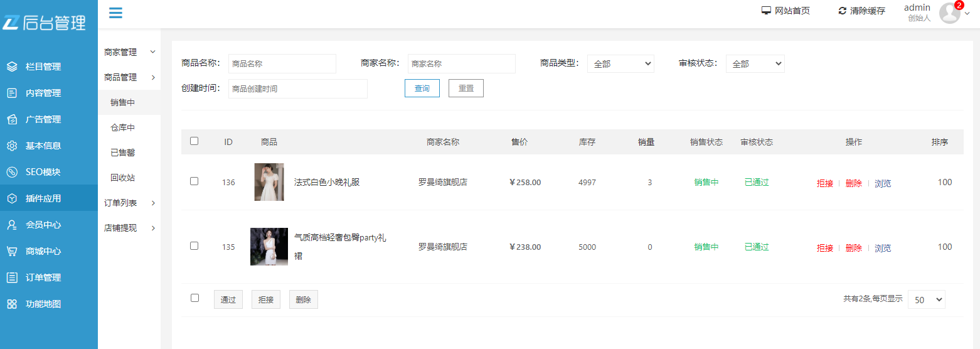Screen dimensions: 980x349
Task: Click the 网站首页 monitor icon
Action: [766, 11]
